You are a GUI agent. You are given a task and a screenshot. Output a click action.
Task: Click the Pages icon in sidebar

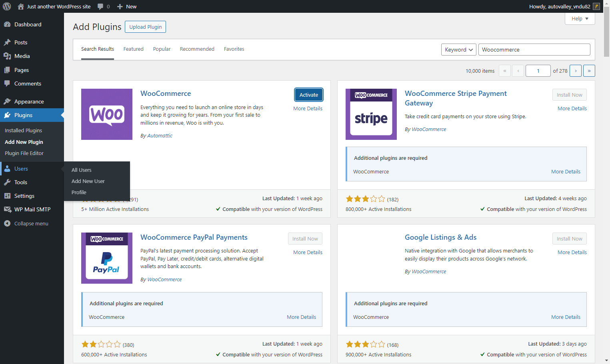click(x=7, y=70)
